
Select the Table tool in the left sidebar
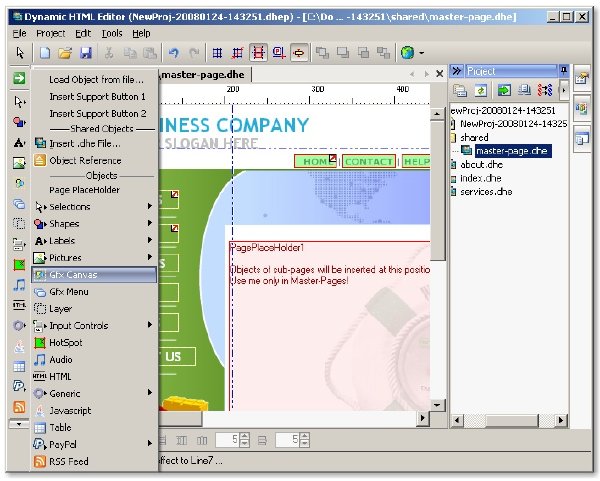point(19,366)
